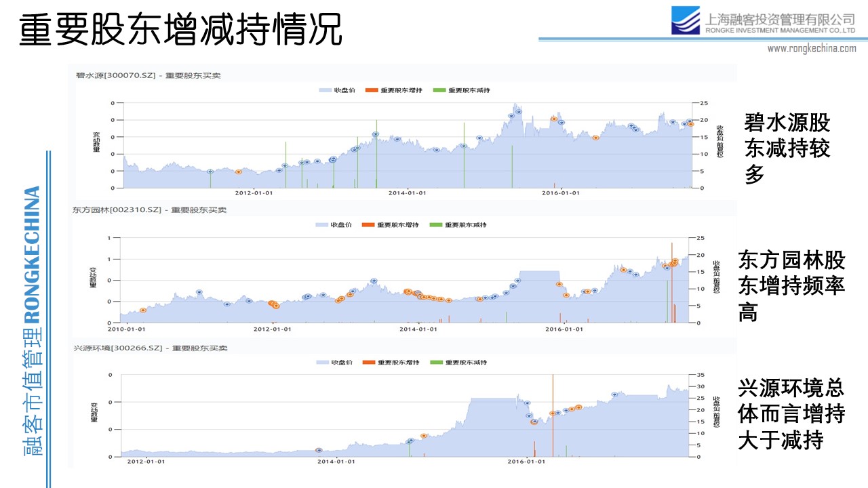868x488 pixels.
Task: Click 2014-01-01 axis label in 兴源环境 chart
Action: click(336, 462)
